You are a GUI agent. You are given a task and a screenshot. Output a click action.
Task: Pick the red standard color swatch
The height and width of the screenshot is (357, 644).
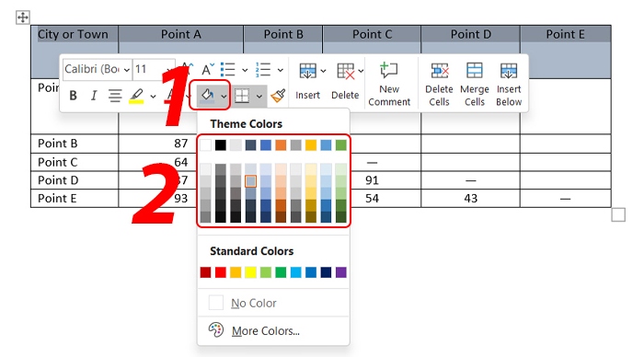221,272
